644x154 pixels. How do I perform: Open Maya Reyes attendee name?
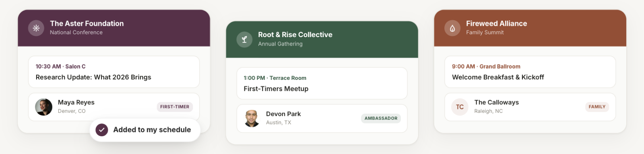coord(76,102)
